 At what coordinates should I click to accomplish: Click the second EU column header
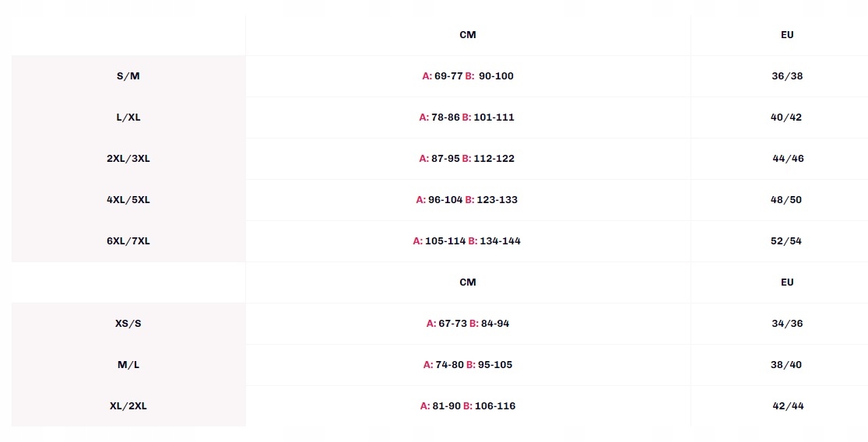787,282
